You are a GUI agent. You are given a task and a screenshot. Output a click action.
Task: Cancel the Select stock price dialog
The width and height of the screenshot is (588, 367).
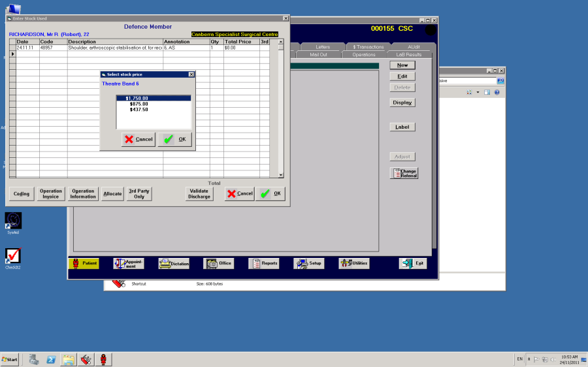click(139, 140)
